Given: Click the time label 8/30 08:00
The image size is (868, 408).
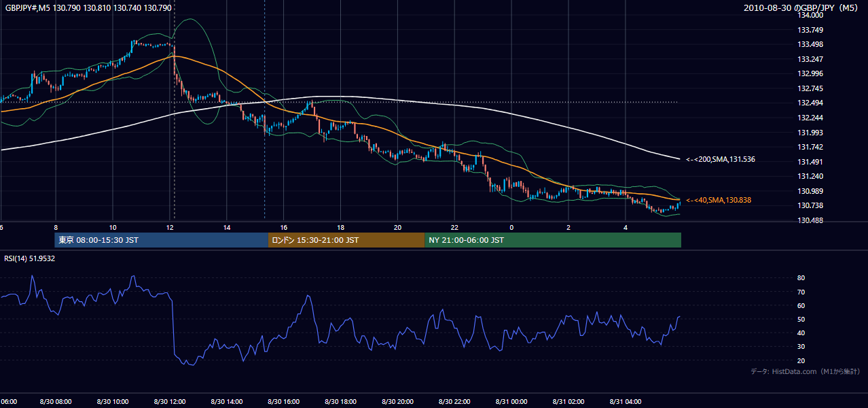Looking at the screenshot, I should pos(56,401).
